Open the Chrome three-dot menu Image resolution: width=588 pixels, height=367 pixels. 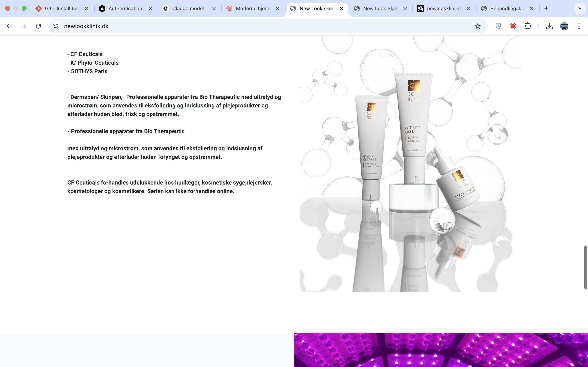click(579, 26)
